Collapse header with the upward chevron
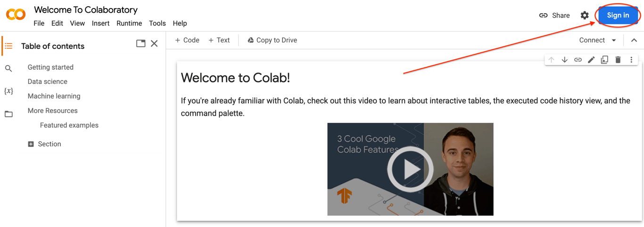 point(634,41)
